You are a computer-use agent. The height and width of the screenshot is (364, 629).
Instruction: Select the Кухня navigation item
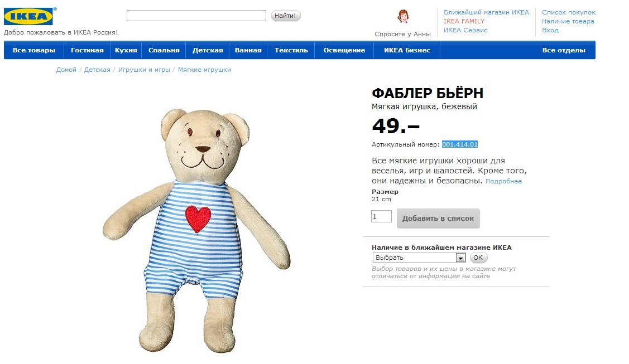126,50
